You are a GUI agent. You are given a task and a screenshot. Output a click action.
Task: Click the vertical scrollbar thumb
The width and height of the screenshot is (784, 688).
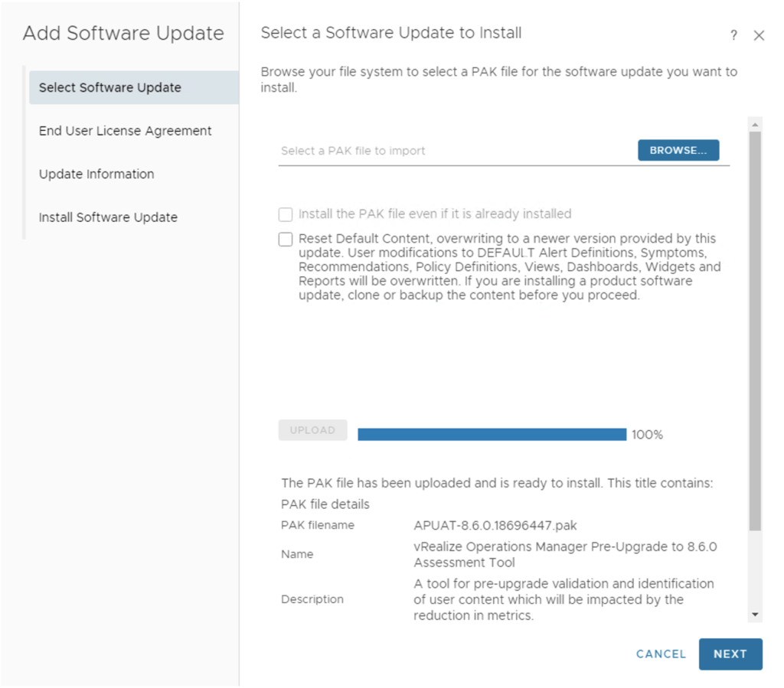(756, 329)
